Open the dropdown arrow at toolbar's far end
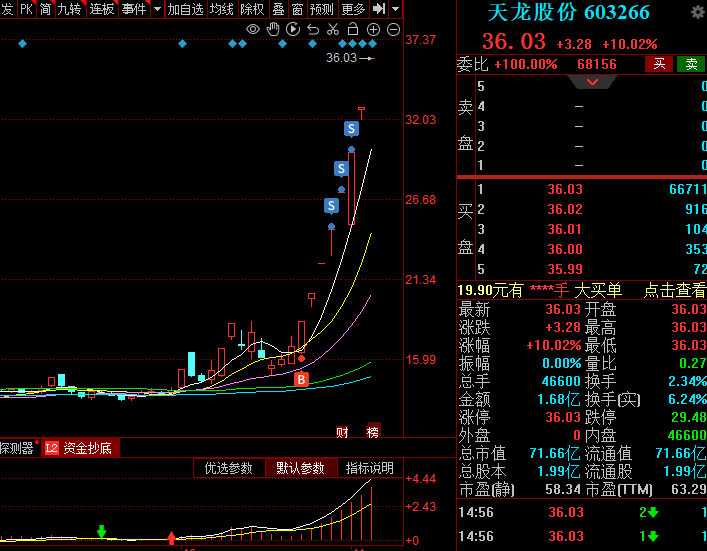Viewport: 707px width, 551px height. (395, 9)
